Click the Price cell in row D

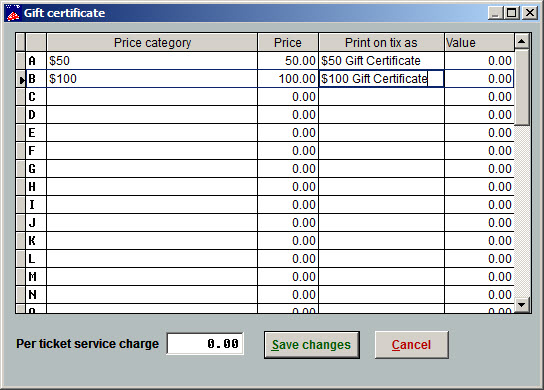tap(288, 115)
